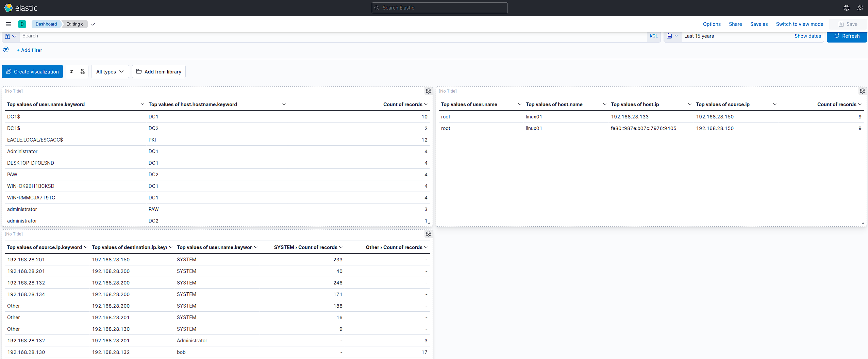The height and width of the screenshot is (359, 868).
Task: Open the Top values of user.name column menu
Action: 519,104
